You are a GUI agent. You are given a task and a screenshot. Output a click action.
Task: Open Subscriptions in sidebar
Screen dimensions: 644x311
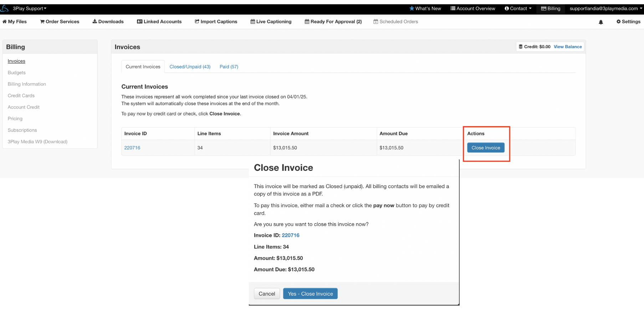22,130
